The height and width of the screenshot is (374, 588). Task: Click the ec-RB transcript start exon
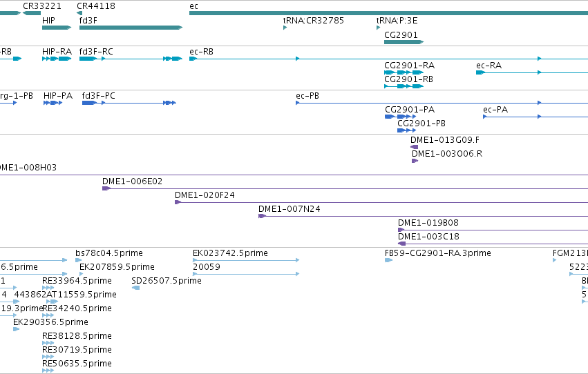[x=193, y=59]
